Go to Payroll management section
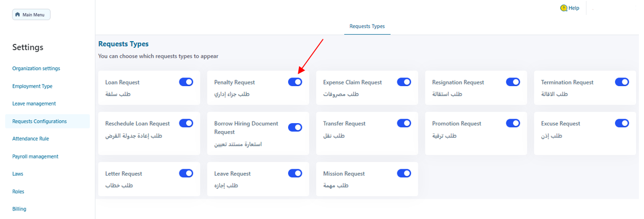Viewport: 644px width, 219px height. (35, 156)
